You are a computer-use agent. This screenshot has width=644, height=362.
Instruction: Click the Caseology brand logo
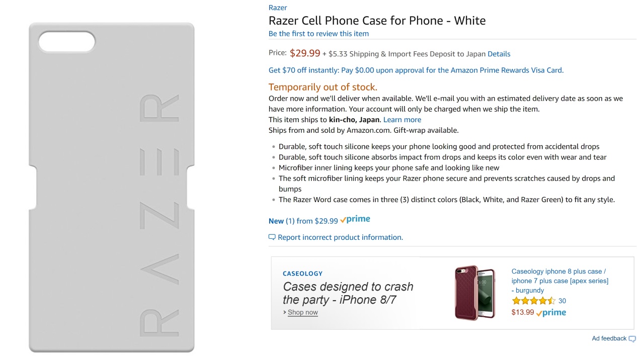(x=302, y=274)
